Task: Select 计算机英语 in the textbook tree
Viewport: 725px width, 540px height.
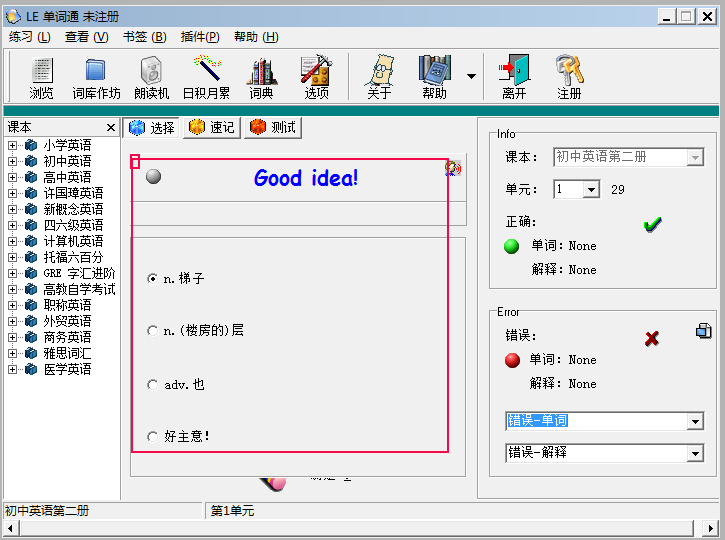Action: pos(73,241)
